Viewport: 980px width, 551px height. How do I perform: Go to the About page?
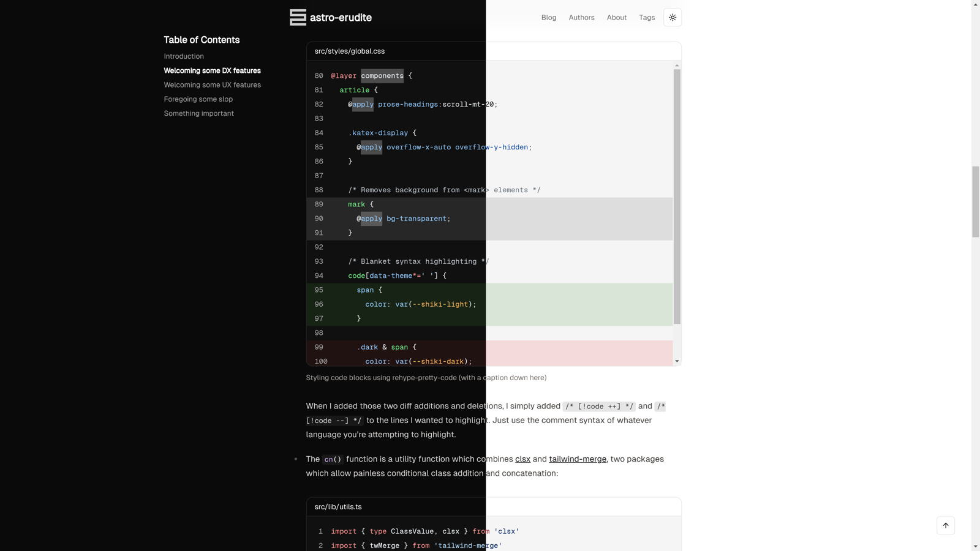coord(616,18)
